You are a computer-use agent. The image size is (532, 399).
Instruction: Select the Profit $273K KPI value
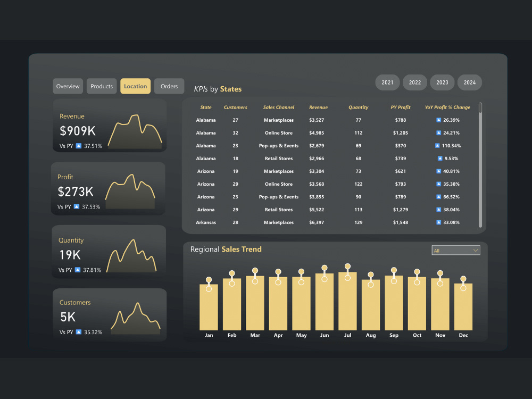tap(76, 192)
